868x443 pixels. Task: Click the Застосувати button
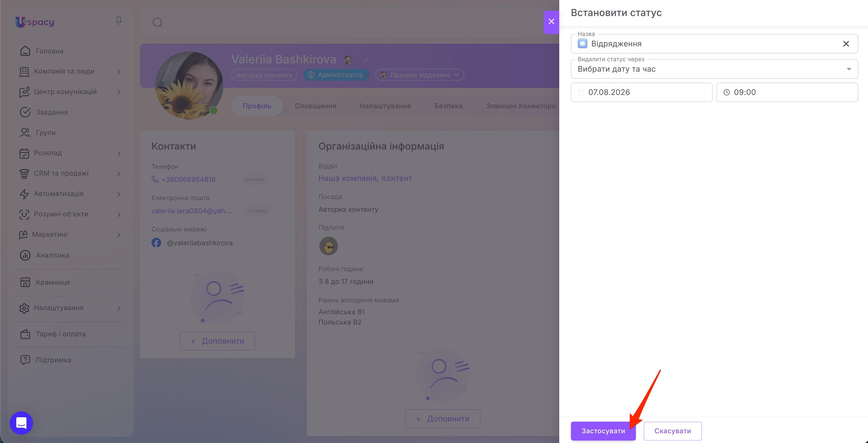pos(603,431)
